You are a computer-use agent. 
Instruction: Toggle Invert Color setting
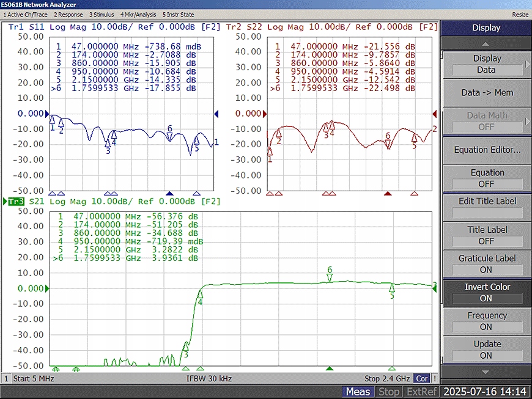(487, 293)
